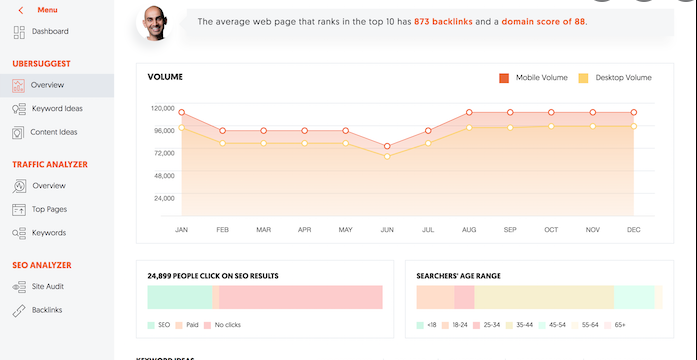Click the AUG mobile volume data point
The height and width of the screenshot is (360, 697).
(469, 112)
